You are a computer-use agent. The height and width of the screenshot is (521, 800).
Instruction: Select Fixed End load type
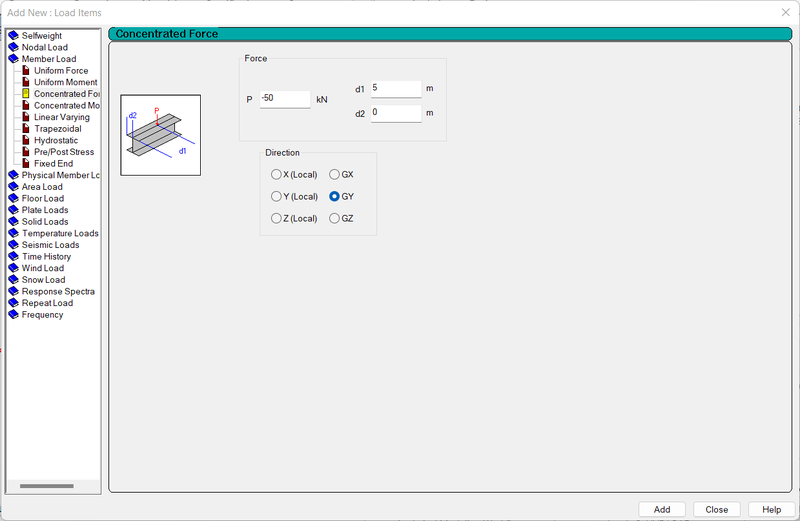click(x=54, y=164)
